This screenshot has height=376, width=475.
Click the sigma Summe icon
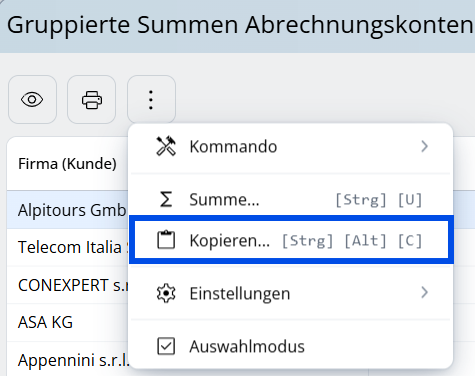coord(166,199)
